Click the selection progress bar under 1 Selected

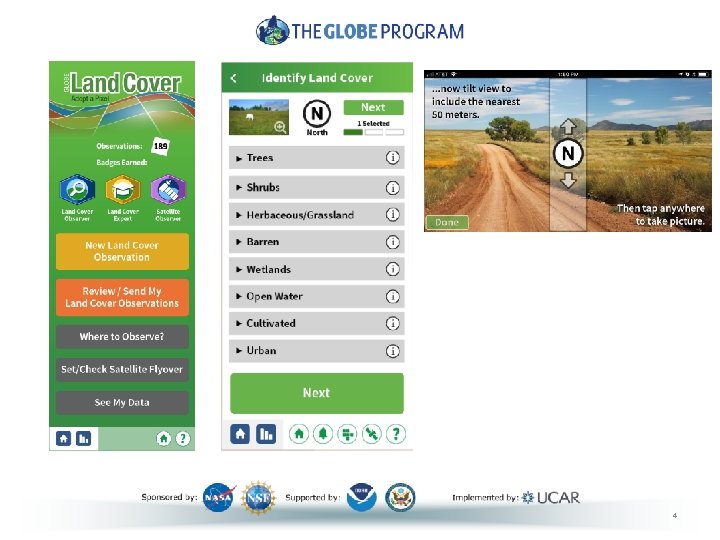[373, 132]
